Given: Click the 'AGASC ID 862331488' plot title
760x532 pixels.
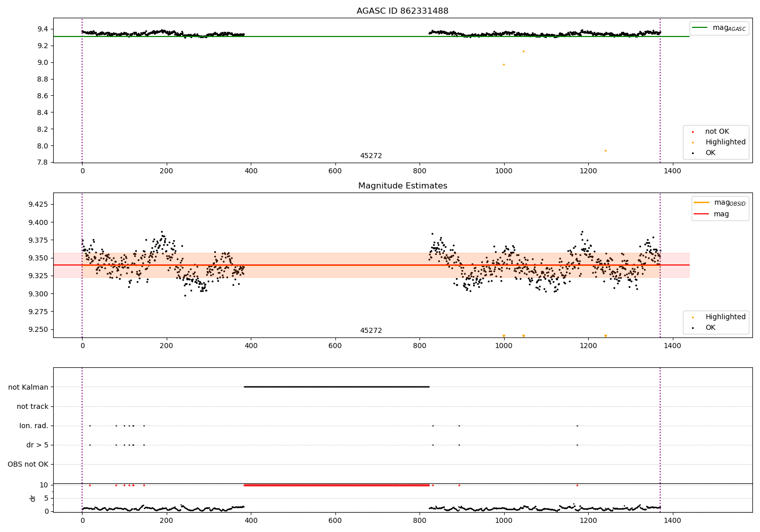Looking at the screenshot, I should coord(402,11).
